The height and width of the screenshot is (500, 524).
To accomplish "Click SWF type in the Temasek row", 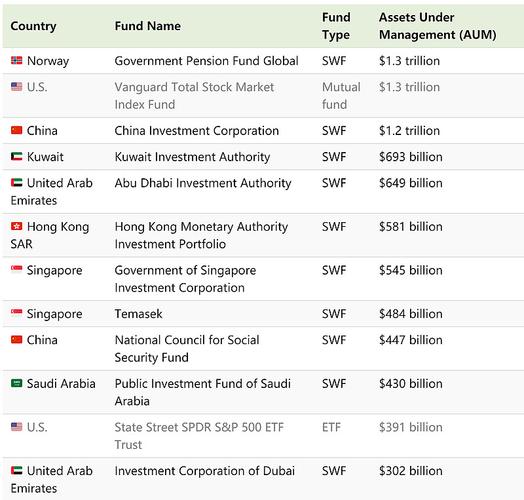I will pos(334,314).
